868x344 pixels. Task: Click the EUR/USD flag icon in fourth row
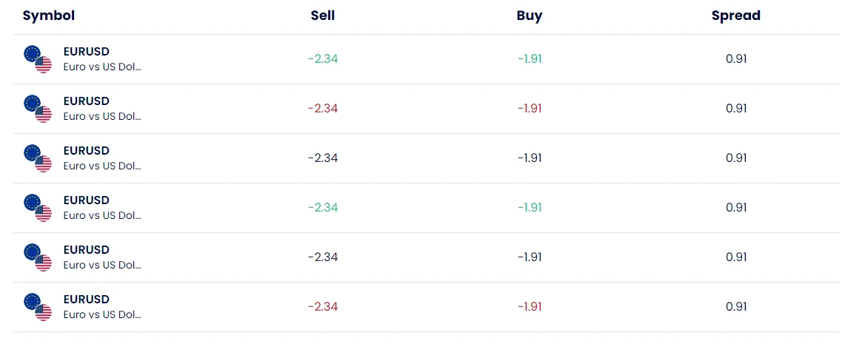(38, 208)
